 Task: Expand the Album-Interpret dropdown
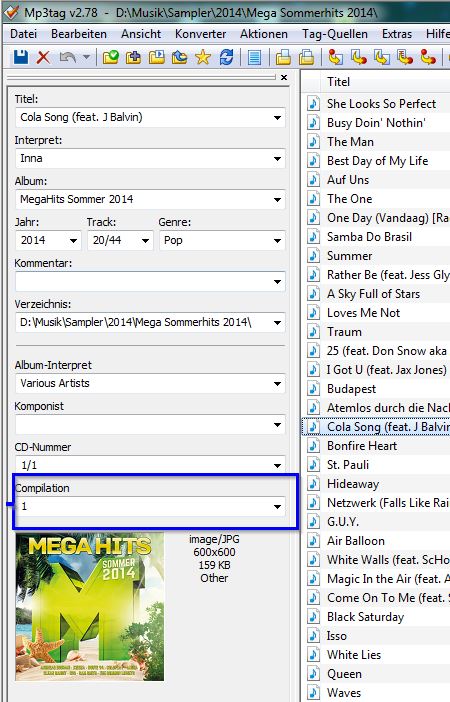277,384
